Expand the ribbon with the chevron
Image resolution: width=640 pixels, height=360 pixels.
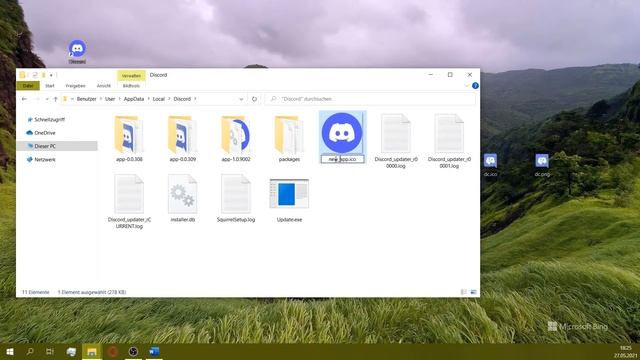coord(466,86)
